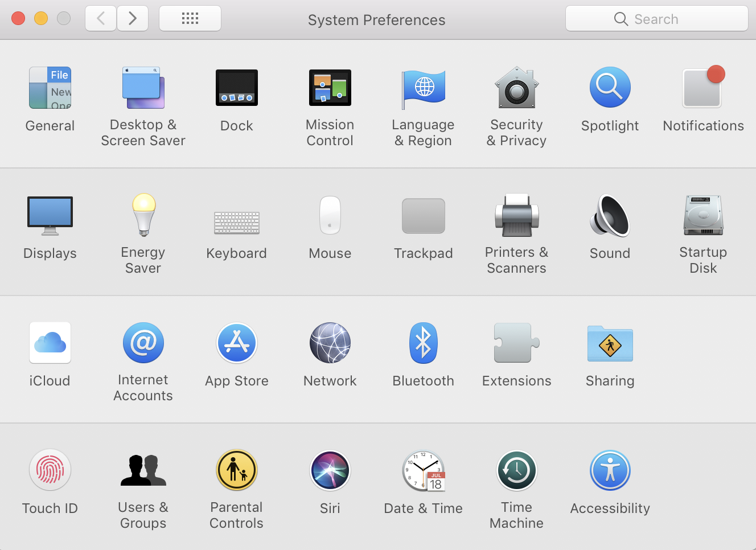Click the back navigation arrow
Image resolution: width=756 pixels, height=550 pixels.
coord(101,19)
